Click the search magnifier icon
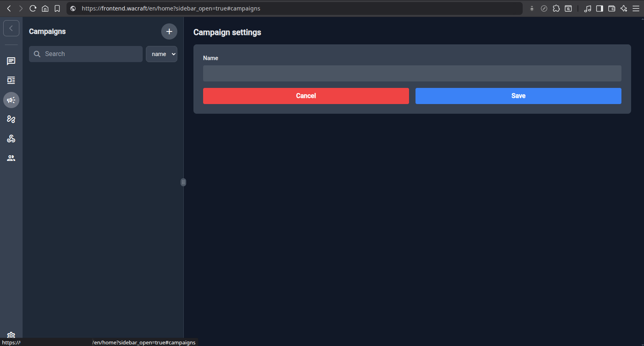 coord(37,54)
